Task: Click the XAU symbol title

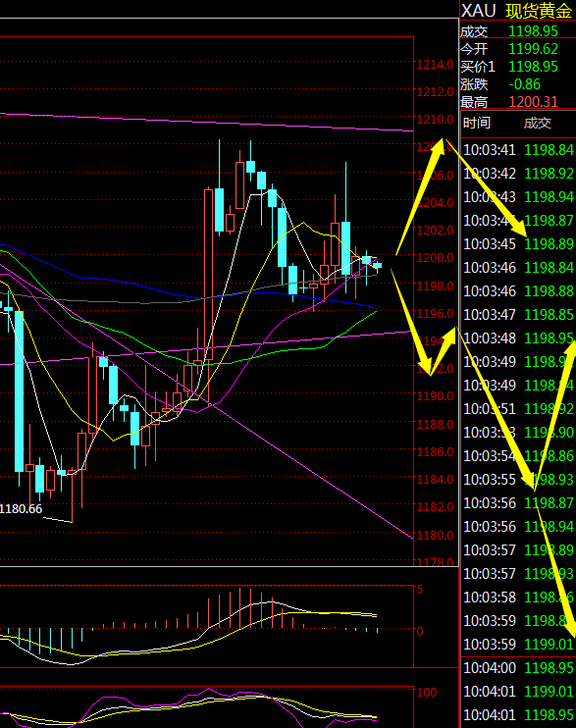Action: coord(479,11)
